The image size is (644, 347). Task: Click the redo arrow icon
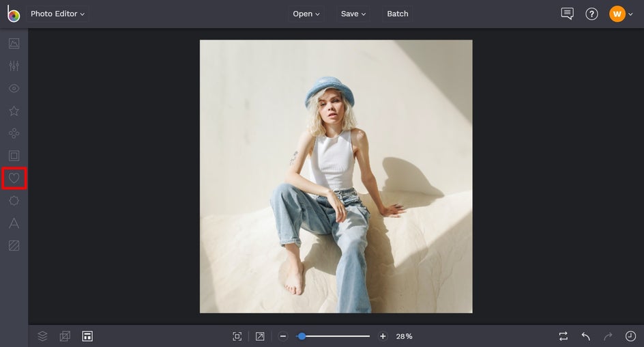tap(608, 336)
